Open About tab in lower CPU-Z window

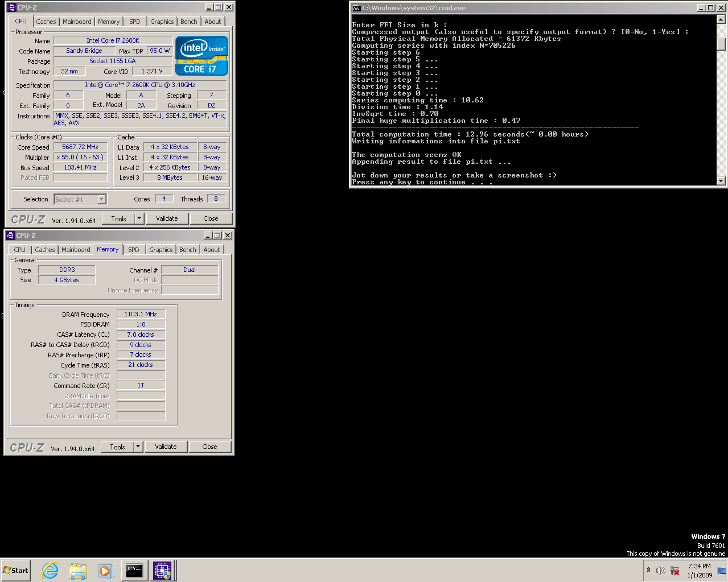coord(212,250)
